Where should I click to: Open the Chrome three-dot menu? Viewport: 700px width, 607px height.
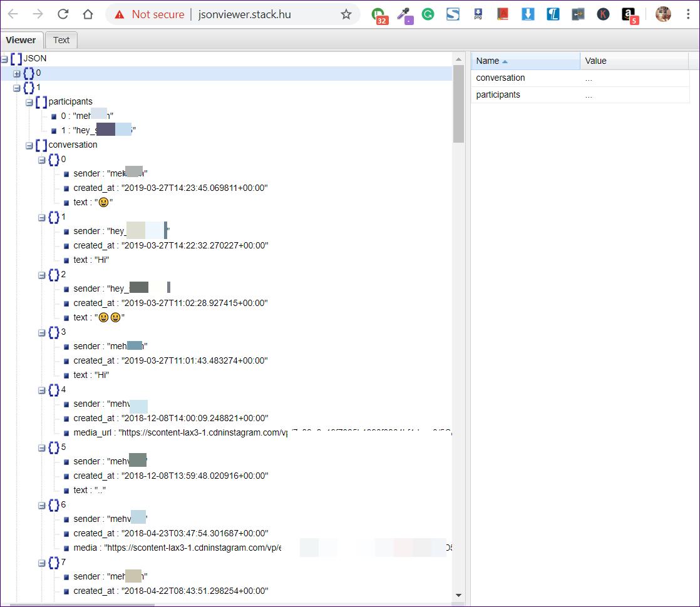point(687,14)
